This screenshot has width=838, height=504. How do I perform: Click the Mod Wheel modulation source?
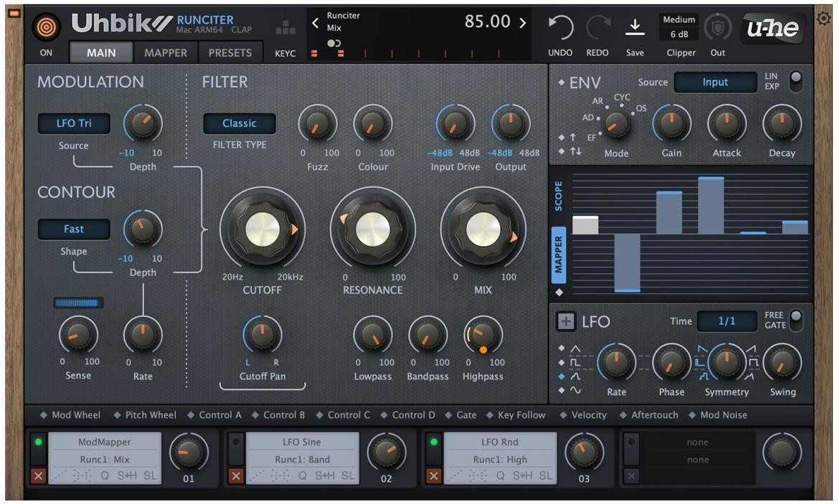pyautogui.click(x=76, y=415)
